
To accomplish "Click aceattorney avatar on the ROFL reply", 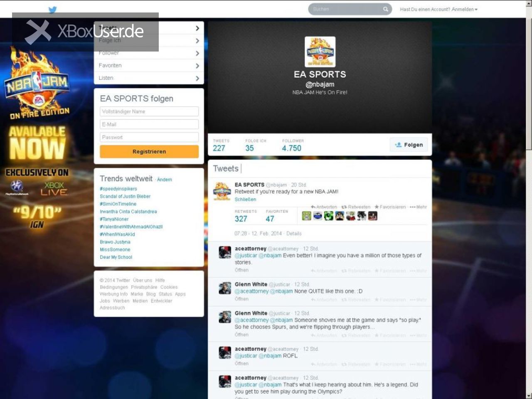I will click(x=225, y=352).
